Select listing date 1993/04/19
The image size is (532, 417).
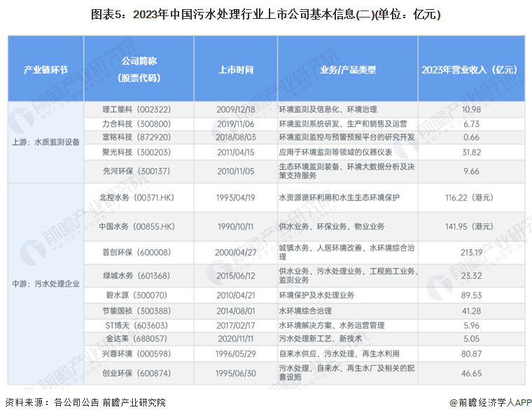tap(236, 198)
